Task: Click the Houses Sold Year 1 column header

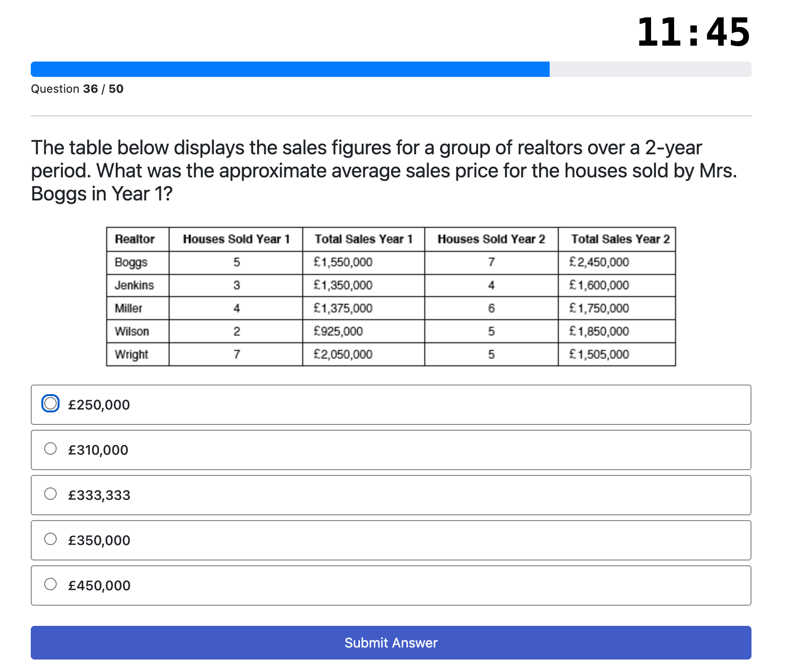Action: [236, 239]
